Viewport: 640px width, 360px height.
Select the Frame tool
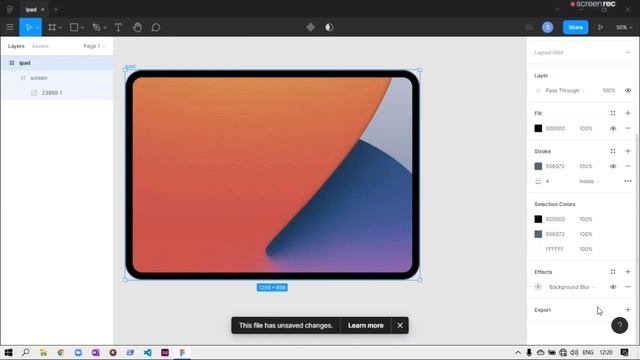52,27
